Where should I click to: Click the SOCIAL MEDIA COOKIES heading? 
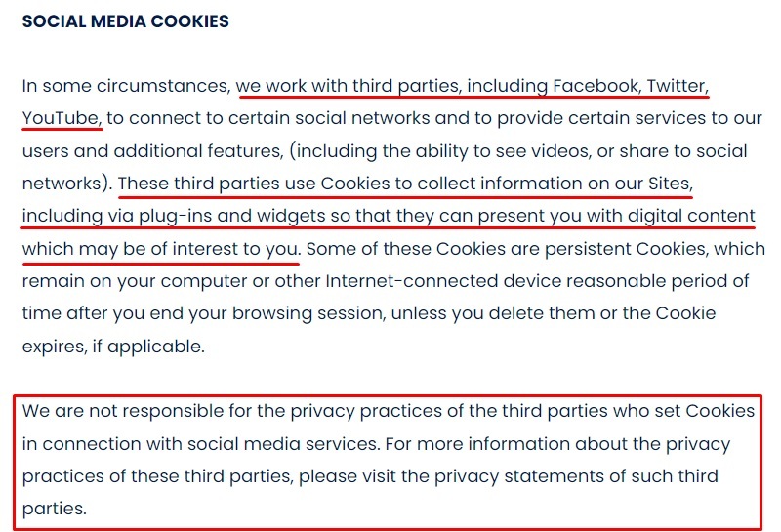click(126, 21)
